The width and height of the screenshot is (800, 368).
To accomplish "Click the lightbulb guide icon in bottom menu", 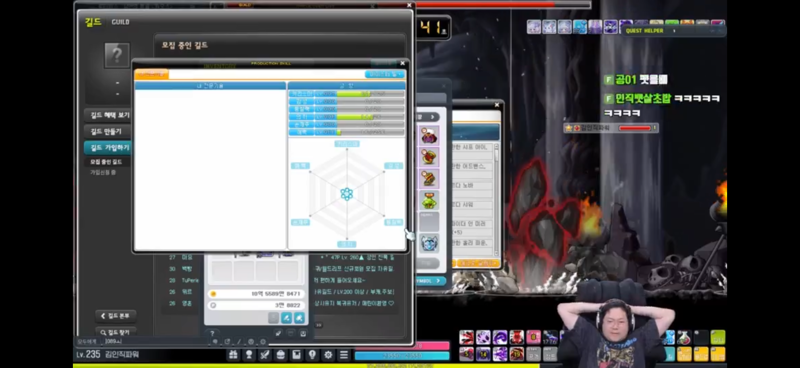I will 312,355.
